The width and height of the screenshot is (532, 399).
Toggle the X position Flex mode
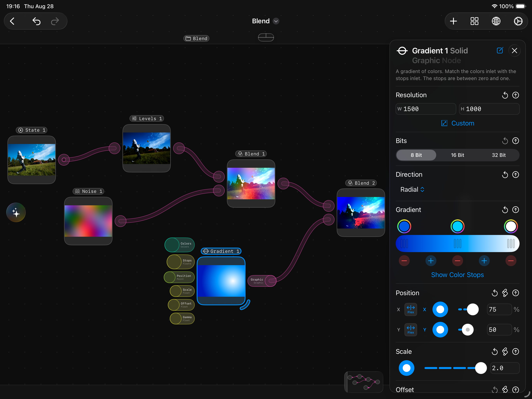410,309
